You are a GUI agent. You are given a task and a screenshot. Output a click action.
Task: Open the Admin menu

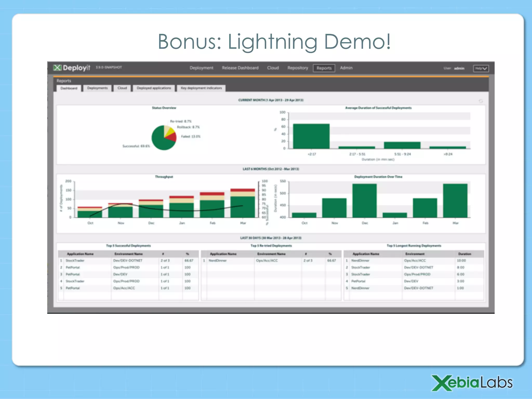[346, 68]
